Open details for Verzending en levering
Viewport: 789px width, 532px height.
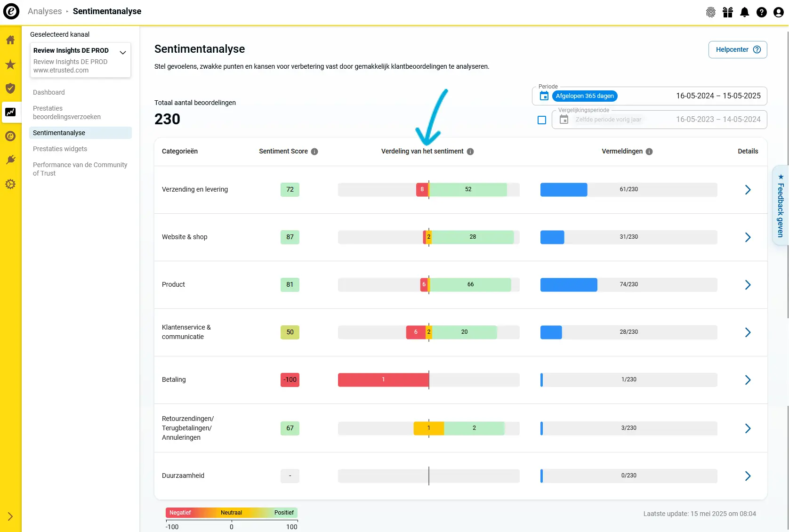748,190
